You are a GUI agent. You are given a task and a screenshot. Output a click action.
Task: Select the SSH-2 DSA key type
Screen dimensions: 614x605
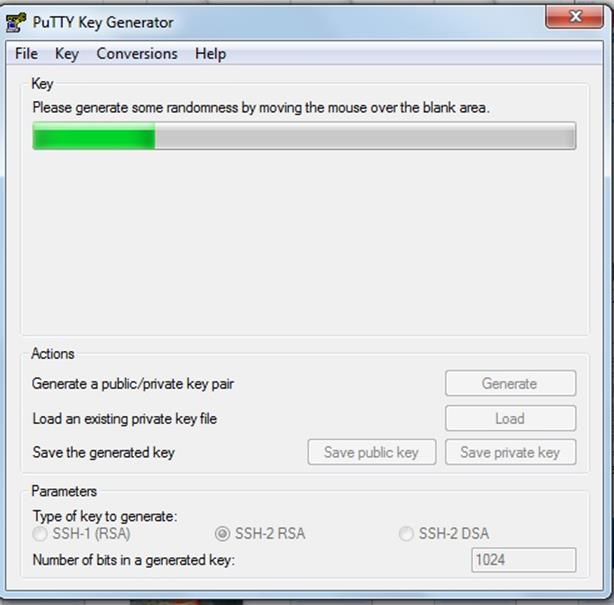444,533
